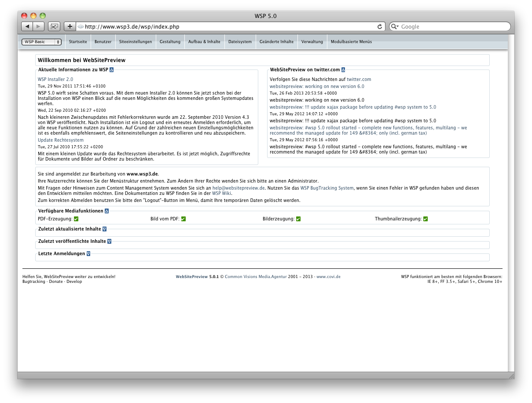Viewport: 532px width, 403px height.
Task: Open the Geänderte Inhalte menu
Action: (x=276, y=42)
